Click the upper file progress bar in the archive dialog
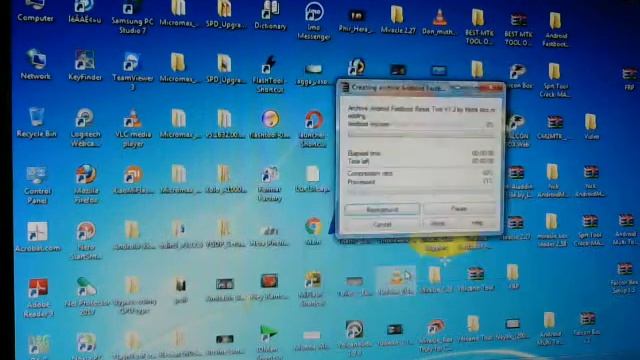This screenshot has height=360, width=640. (421, 134)
